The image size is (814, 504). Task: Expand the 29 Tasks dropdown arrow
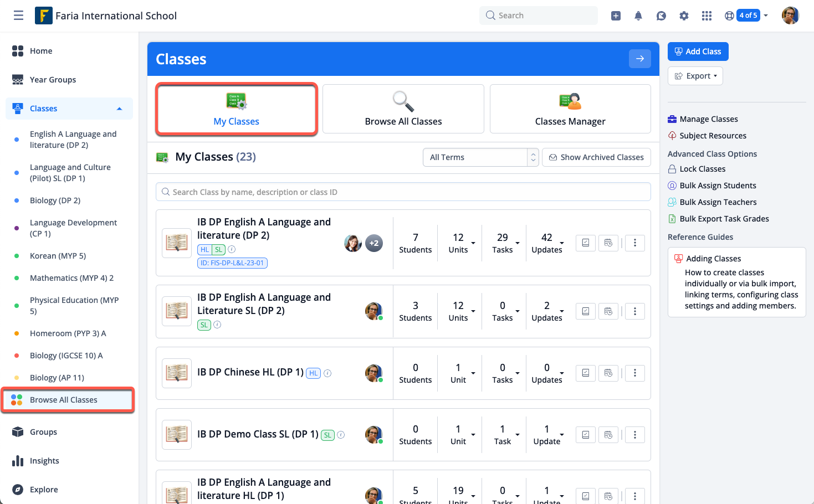[518, 243]
